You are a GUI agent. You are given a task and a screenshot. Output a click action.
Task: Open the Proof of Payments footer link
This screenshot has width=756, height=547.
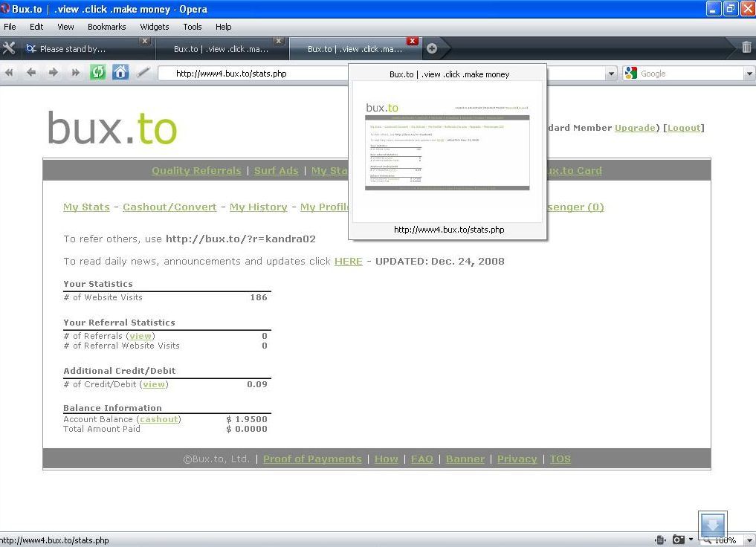(x=312, y=459)
